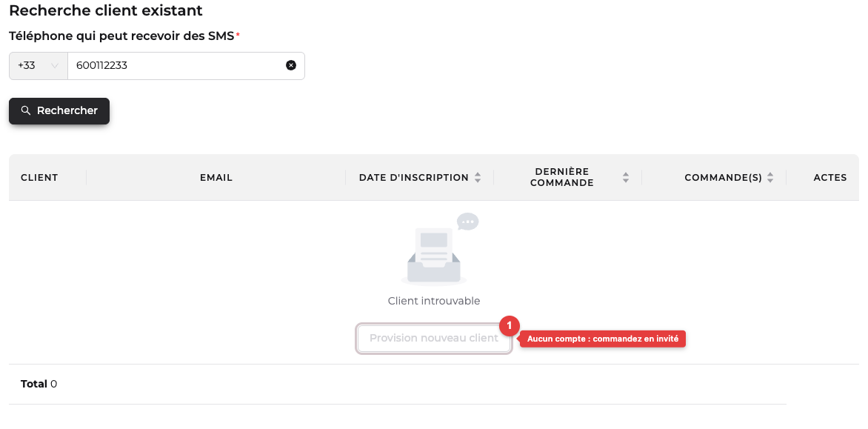Sort by Commande(s) column
The height and width of the screenshot is (429, 868).
770,178
